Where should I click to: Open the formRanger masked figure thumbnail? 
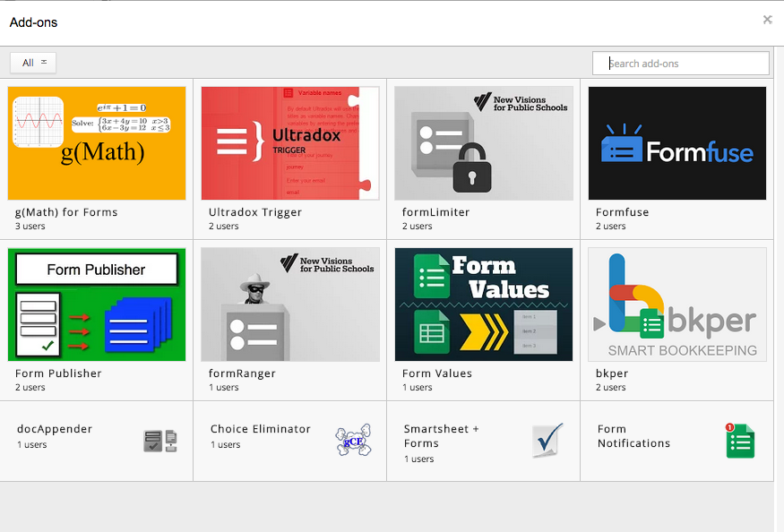point(290,305)
